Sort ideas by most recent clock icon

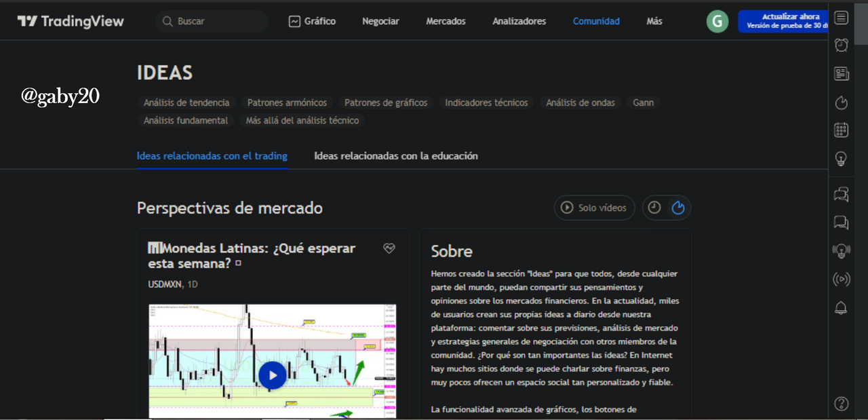654,208
